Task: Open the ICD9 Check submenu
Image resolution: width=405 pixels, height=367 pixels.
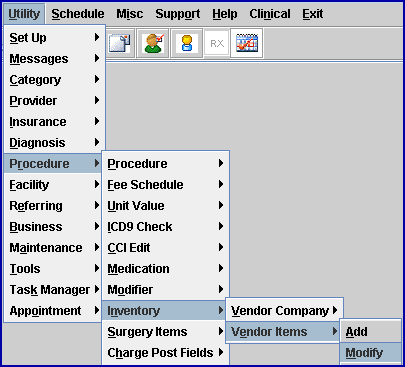Action: 166,227
